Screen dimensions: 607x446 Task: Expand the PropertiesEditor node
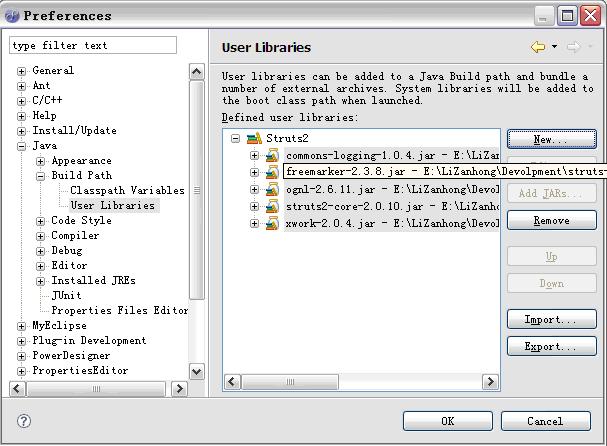tap(22, 371)
